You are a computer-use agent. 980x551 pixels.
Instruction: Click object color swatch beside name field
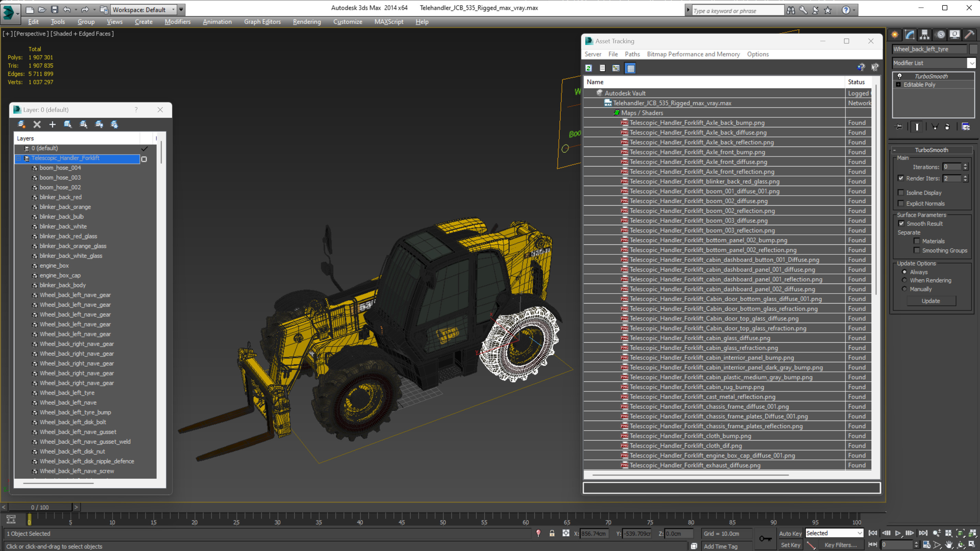pyautogui.click(x=973, y=49)
